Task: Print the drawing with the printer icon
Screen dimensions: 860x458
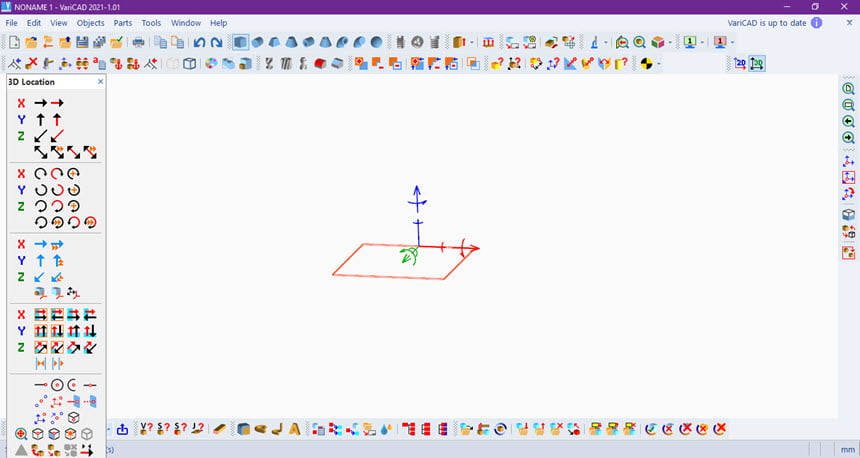Action: point(138,42)
